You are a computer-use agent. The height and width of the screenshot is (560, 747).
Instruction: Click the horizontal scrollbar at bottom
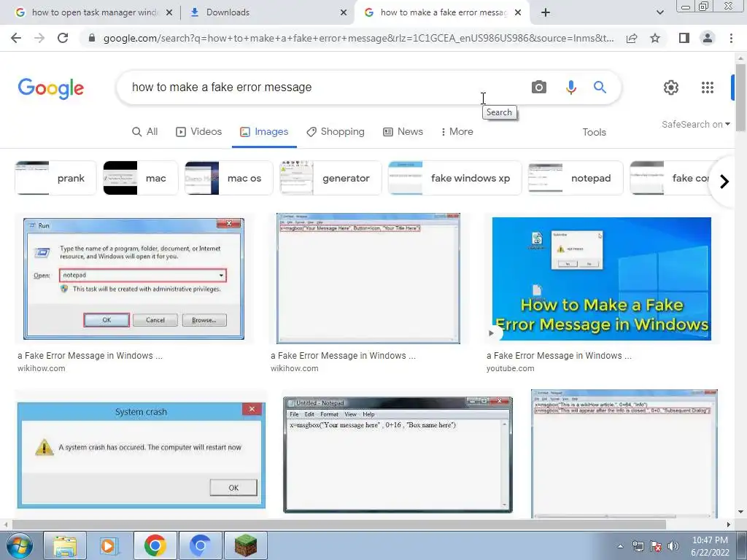338,525
